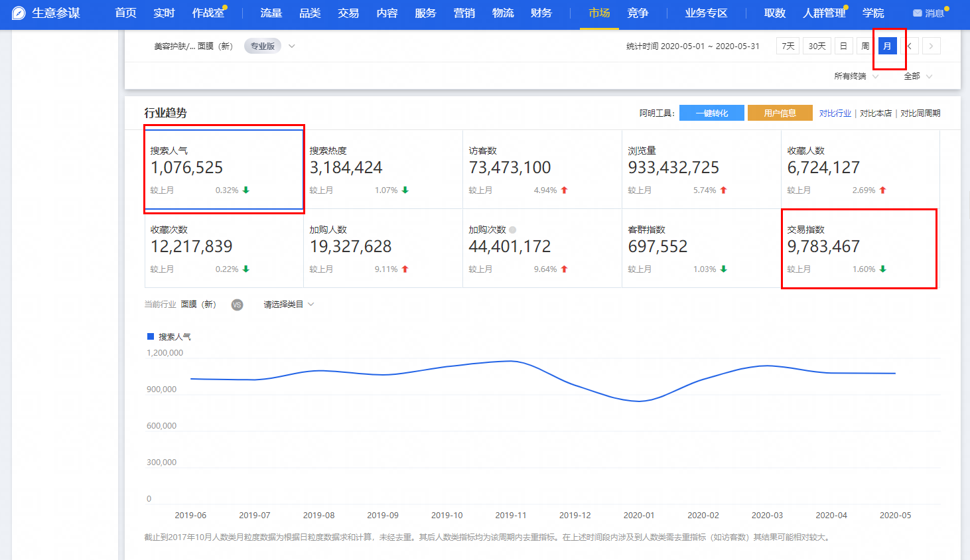Select the 7天 time range

pyautogui.click(x=788, y=46)
